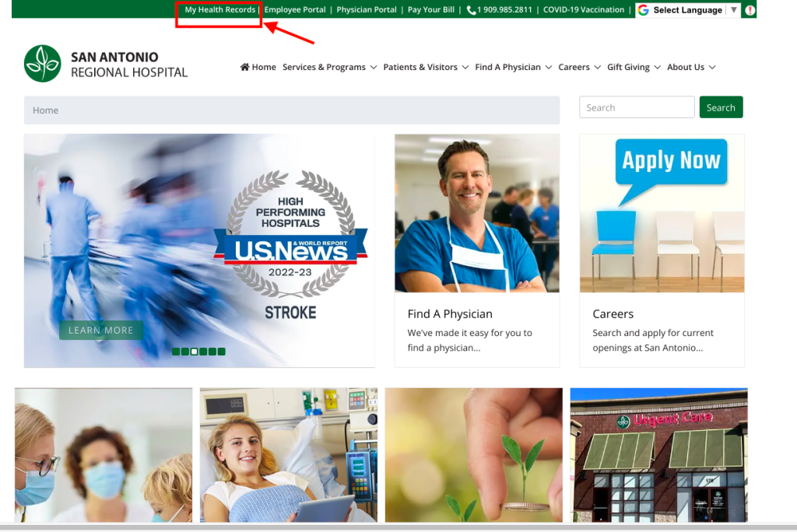Click the Apply Now careers image
797x532 pixels.
click(x=662, y=213)
